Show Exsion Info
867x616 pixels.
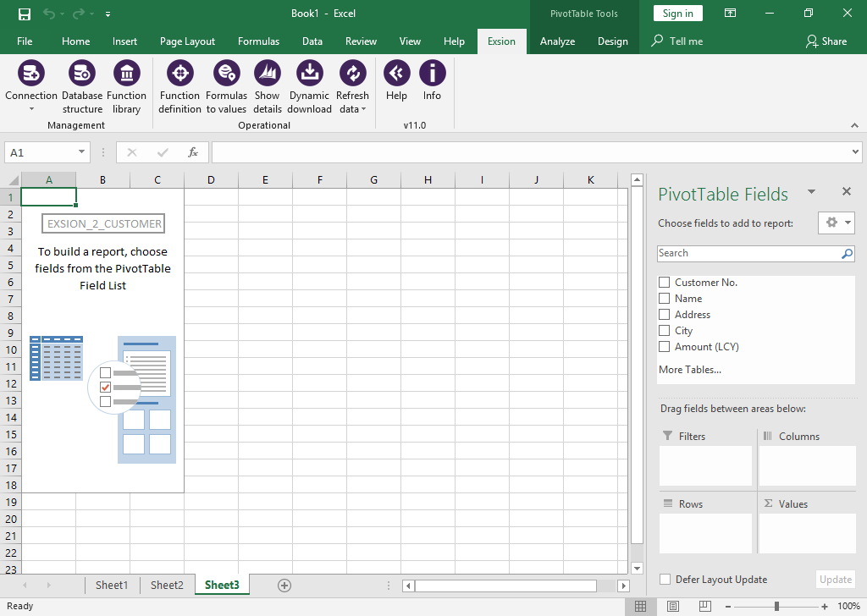(432, 73)
